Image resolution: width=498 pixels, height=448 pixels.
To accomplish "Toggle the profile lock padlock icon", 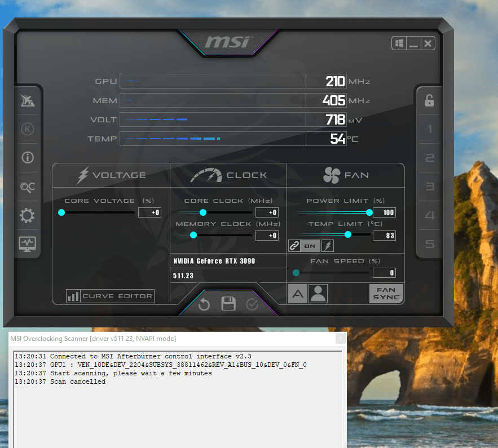I will click(429, 100).
